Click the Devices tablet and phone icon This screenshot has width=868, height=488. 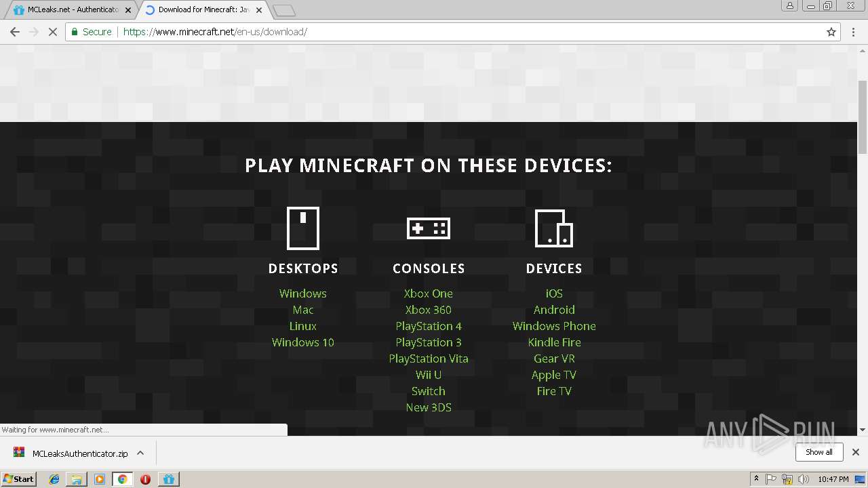click(x=554, y=228)
